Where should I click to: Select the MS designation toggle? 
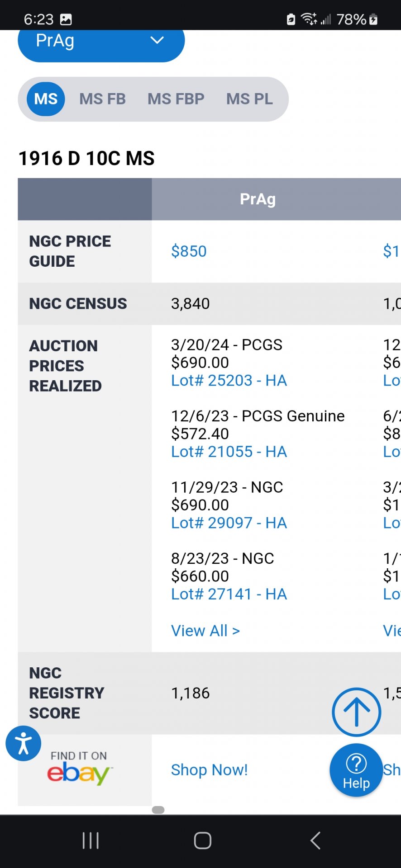click(46, 99)
